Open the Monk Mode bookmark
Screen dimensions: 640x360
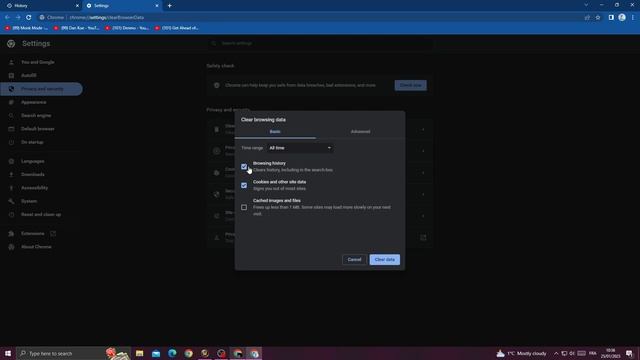pos(27,28)
